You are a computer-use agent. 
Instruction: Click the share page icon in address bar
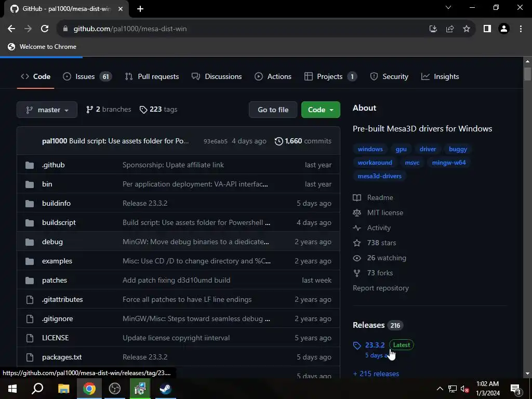(450, 29)
